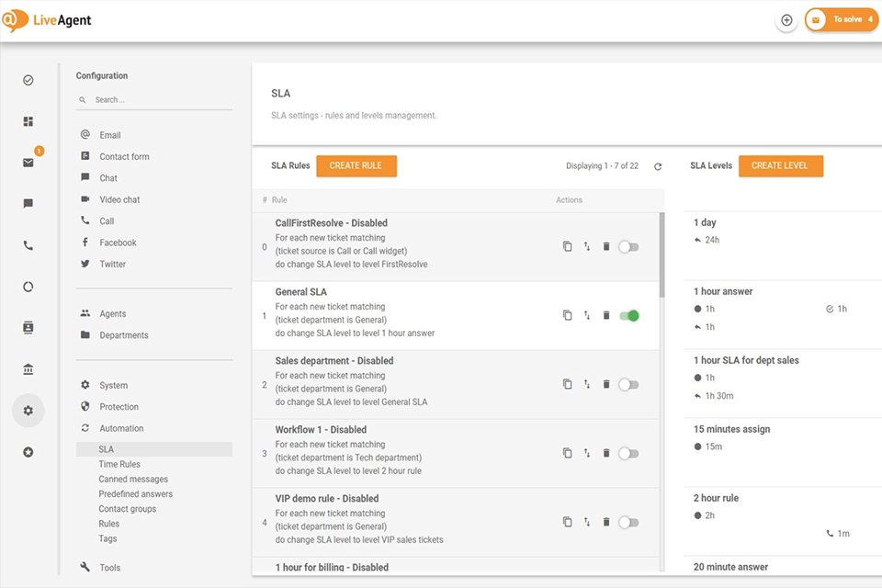The height and width of the screenshot is (588, 882).
Task: Expand the System configuration section
Action: click(114, 386)
